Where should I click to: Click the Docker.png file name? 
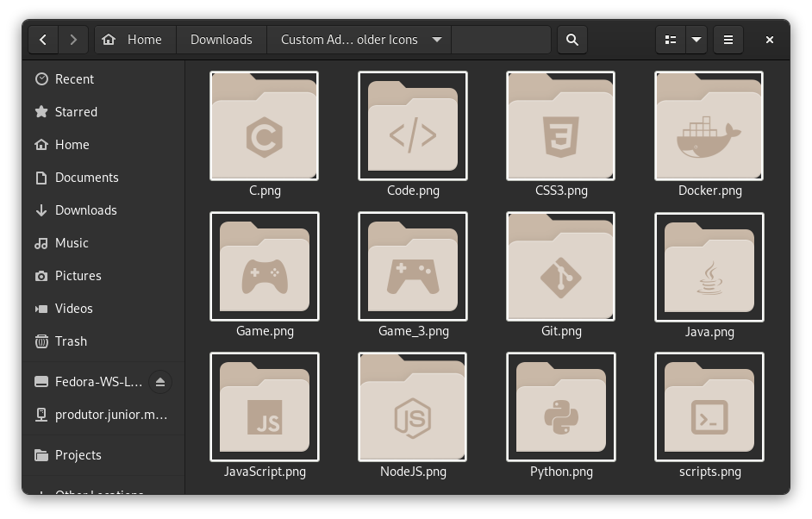tap(710, 191)
